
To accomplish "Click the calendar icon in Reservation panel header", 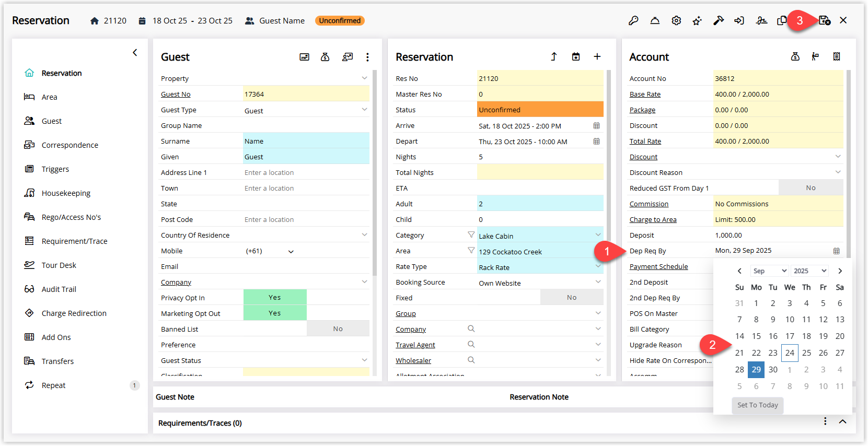I will point(576,56).
